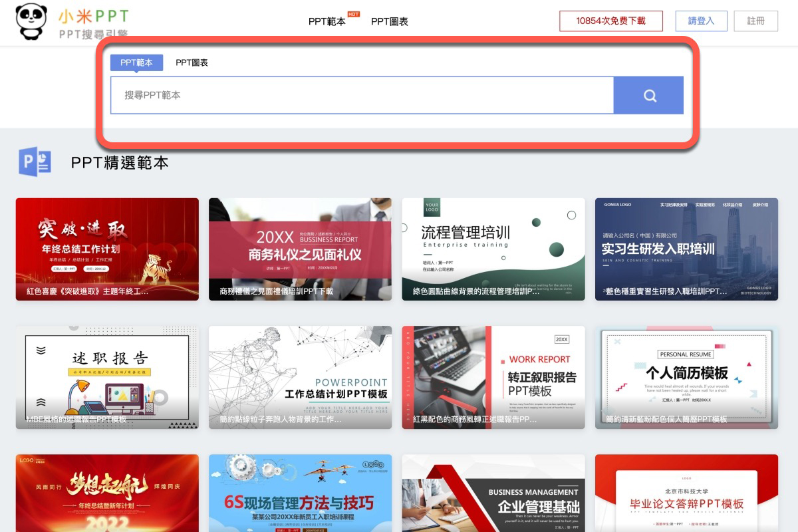798x532 pixels.
Task: Select the PPT範本 tab in the search area
Action: (x=136, y=63)
